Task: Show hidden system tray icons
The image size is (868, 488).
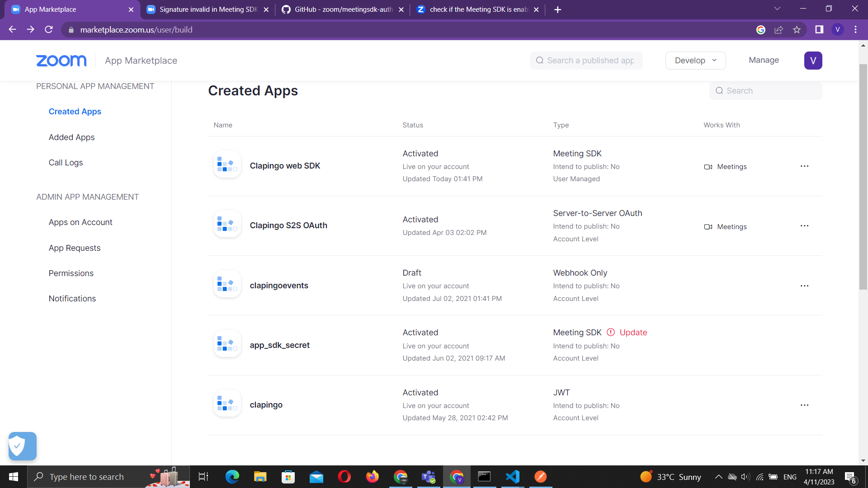Action: (x=718, y=477)
